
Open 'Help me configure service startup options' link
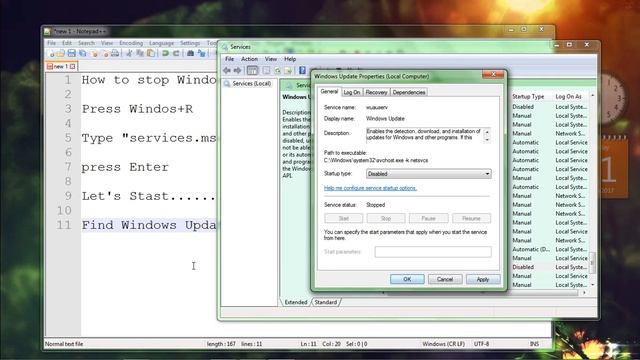(370, 188)
